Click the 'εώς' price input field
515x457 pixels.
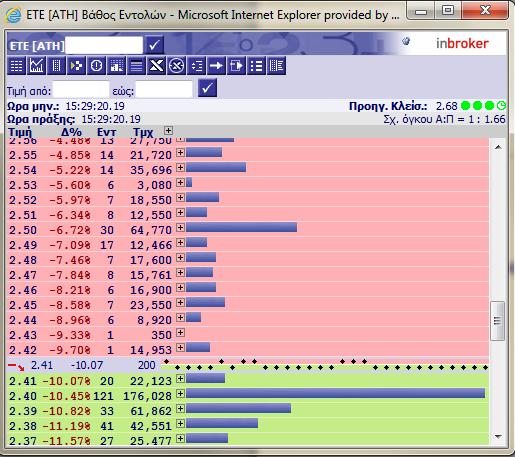[164, 89]
